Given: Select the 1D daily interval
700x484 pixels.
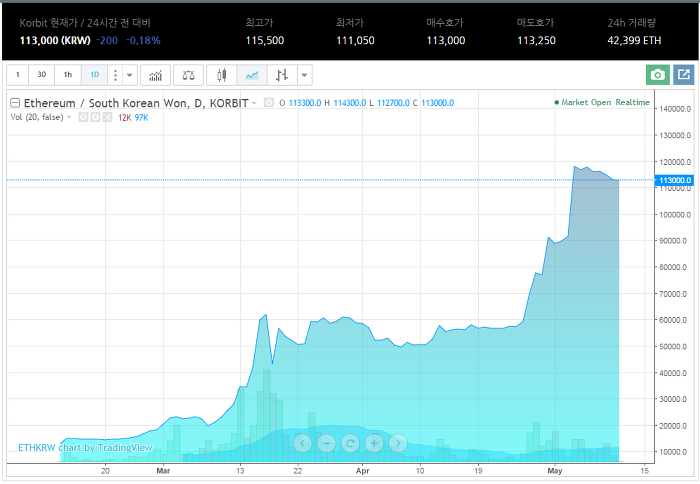Looking at the screenshot, I should [x=95, y=75].
